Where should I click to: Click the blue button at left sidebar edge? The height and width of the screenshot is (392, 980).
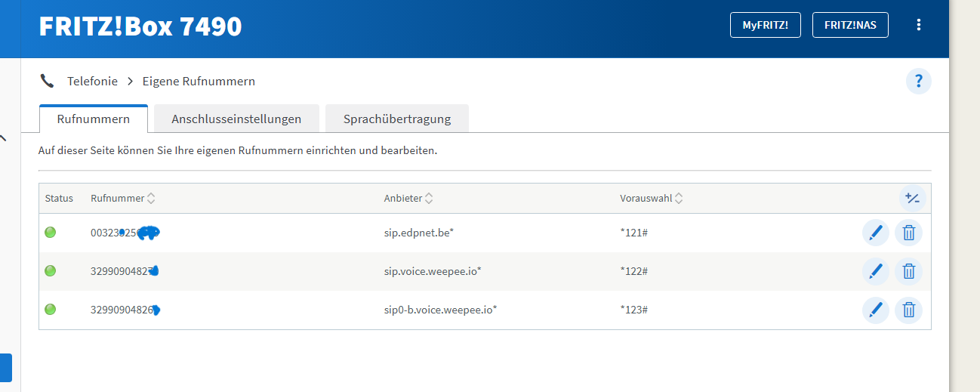coord(6,367)
